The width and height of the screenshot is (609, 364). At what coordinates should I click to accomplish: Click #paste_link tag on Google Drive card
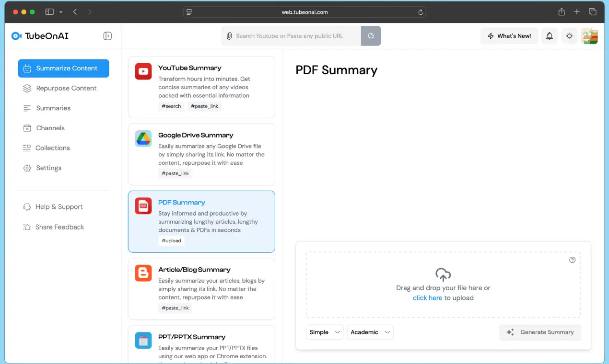(175, 173)
